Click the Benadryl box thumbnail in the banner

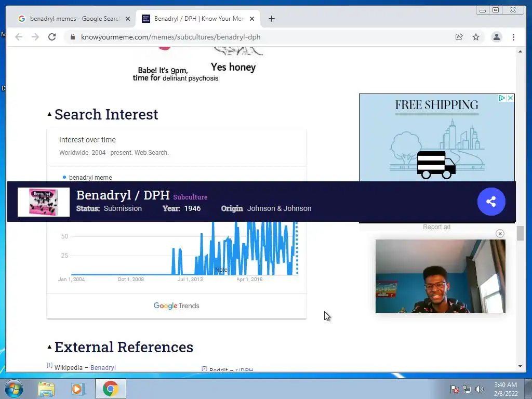[x=44, y=202]
